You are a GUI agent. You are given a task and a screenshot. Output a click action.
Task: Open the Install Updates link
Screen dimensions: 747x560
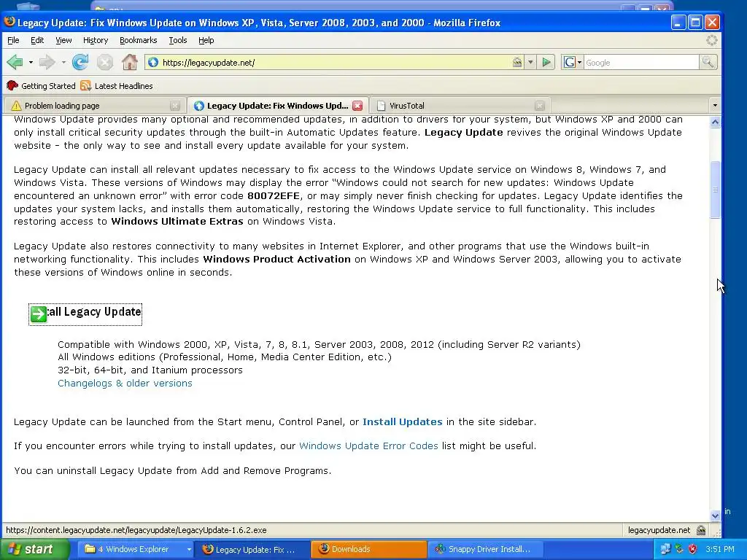(x=403, y=422)
